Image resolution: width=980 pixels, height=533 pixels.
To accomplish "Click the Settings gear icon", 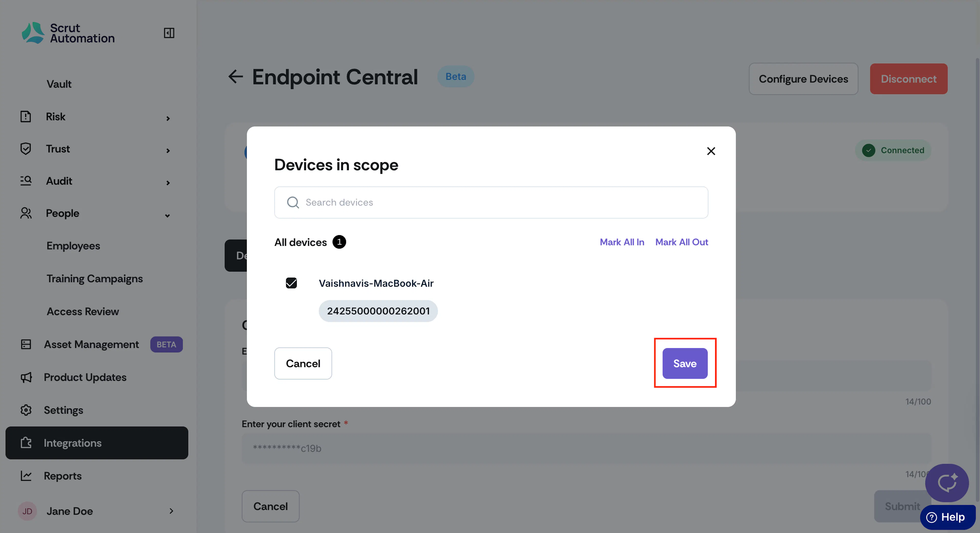I will pyautogui.click(x=26, y=410).
